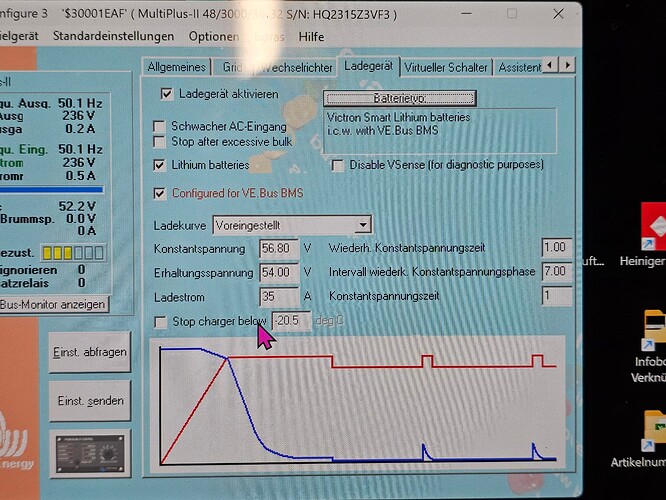The image size is (666, 500).
Task: Click the Stop charger temperature field
Action: point(291,321)
